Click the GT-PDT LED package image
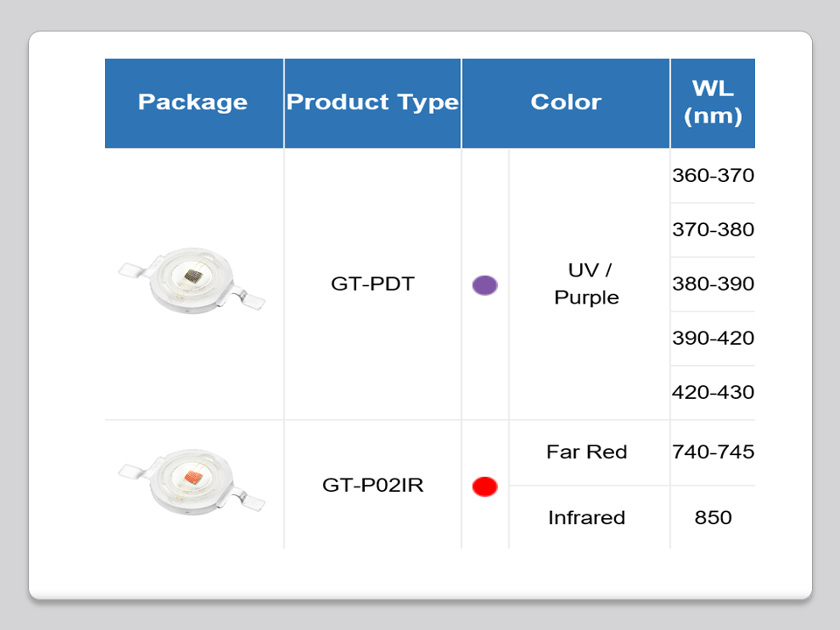Screen dimensions: 840x630 coord(192,283)
